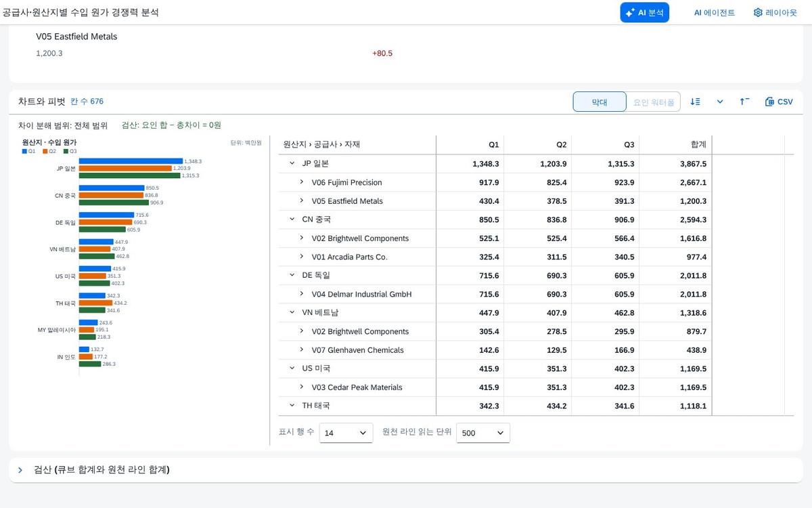The width and height of the screenshot is (812, 508).
Task: Expand V06 Fujimi Precision row
Action: (x=302, y=182)
